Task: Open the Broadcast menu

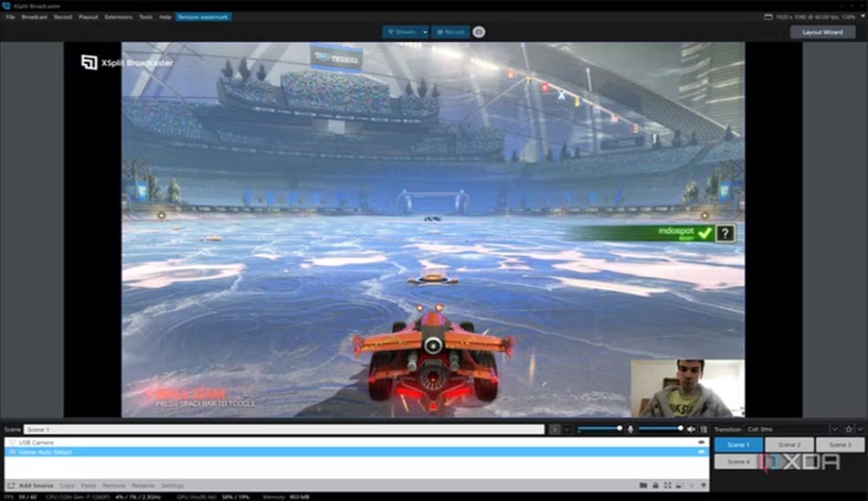Action: [35, 17]
